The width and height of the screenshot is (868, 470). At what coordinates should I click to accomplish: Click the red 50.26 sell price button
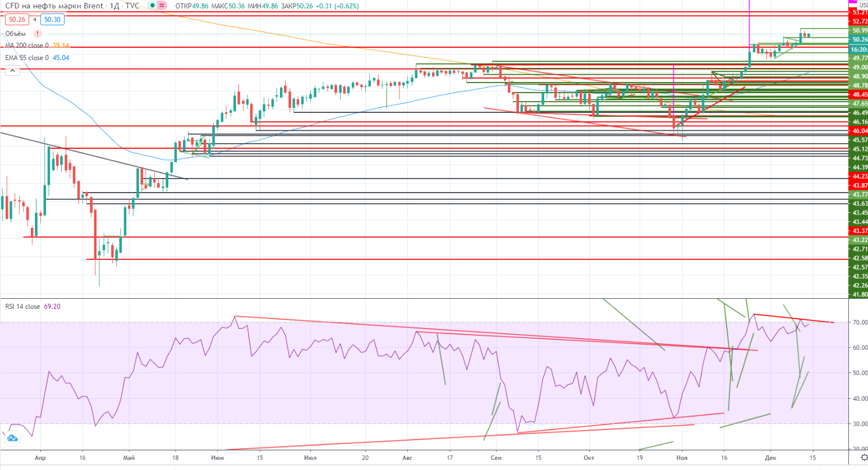point(17,20)
